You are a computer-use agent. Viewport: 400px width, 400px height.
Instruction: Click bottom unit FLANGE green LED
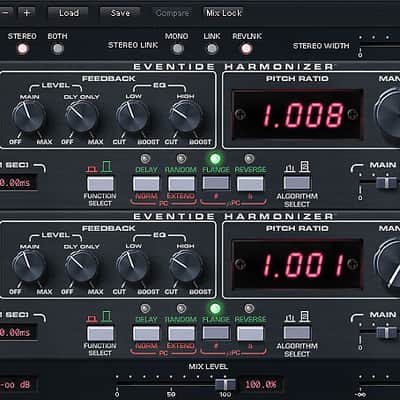coord(215,308)
